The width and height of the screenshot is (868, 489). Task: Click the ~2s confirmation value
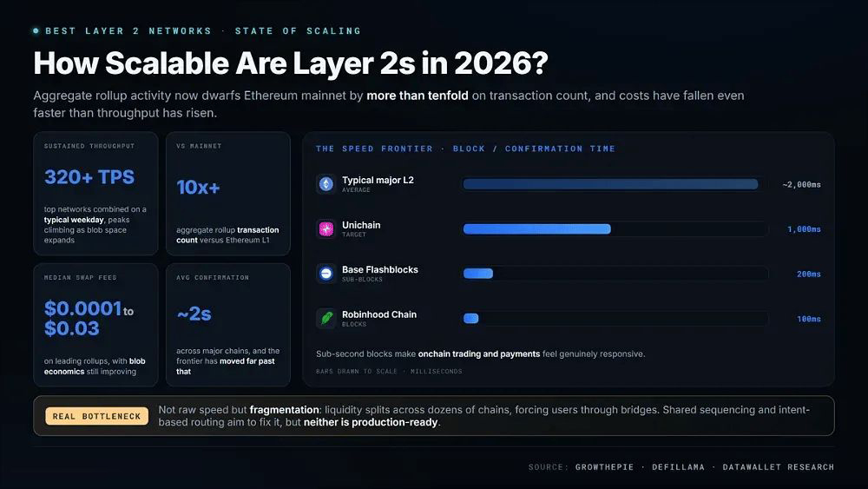194,314
